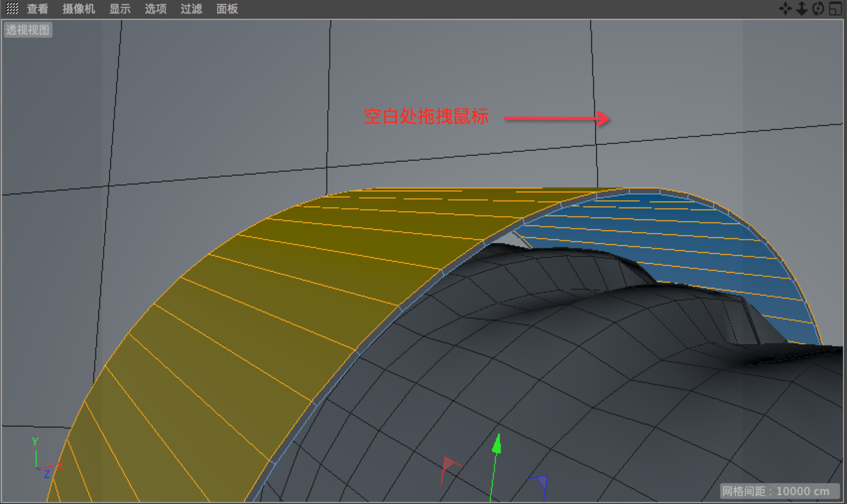Viewport: 847px width, 504px height.
Task: Toggle the maximize viewport icon
Action: (835, 9)
